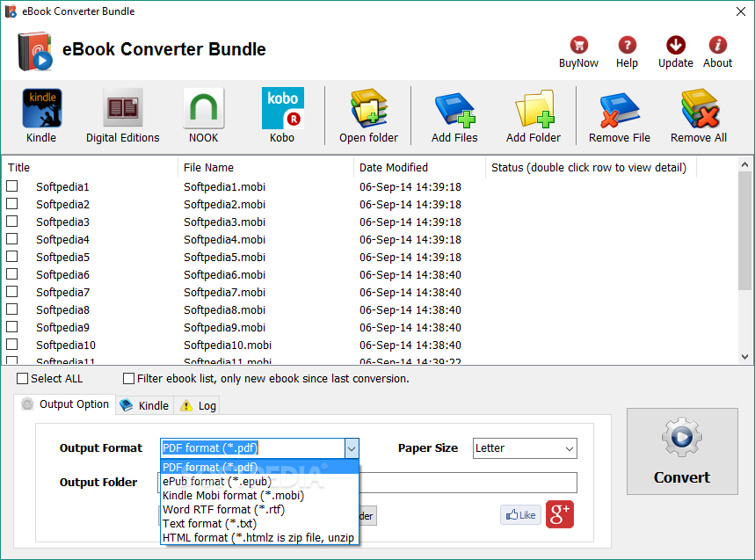Click the selected Output Format text field

click(253, 448)
